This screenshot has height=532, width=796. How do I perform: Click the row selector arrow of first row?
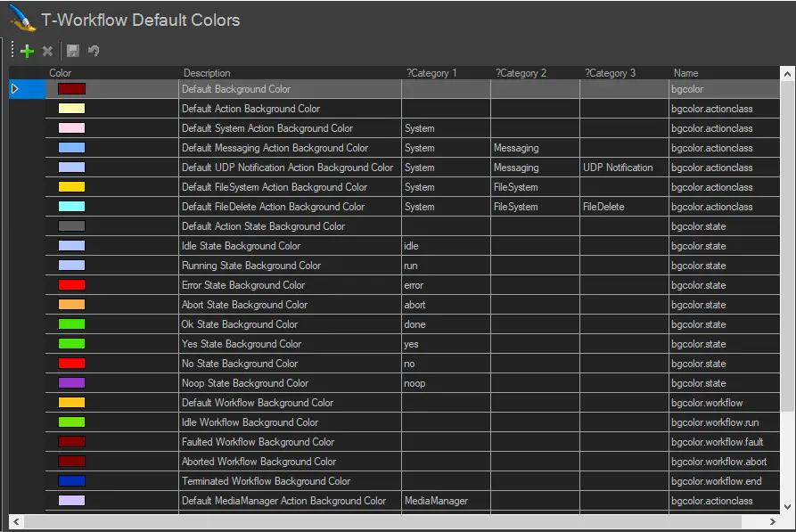(x=15, y=89)
